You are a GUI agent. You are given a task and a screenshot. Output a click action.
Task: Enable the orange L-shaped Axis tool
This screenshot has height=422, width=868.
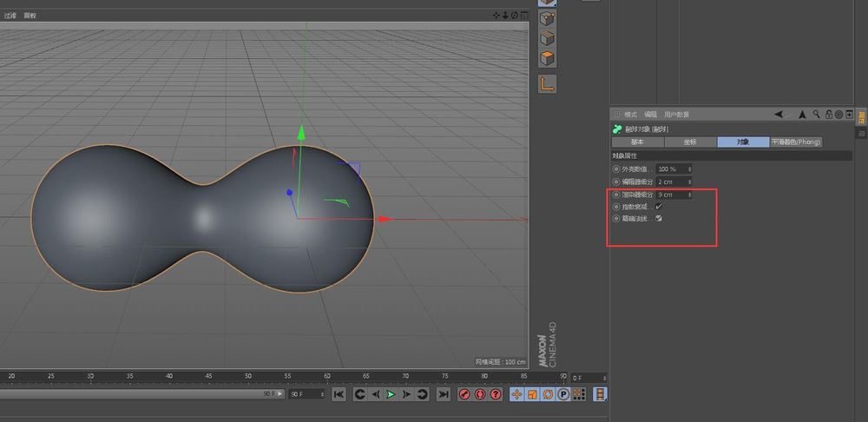[x=547, y=84]
